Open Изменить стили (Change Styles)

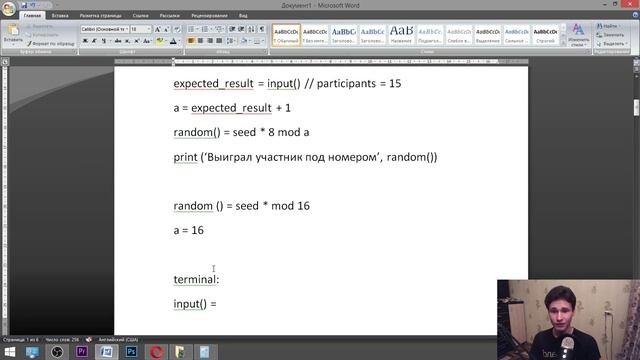(x=578, y=35)
